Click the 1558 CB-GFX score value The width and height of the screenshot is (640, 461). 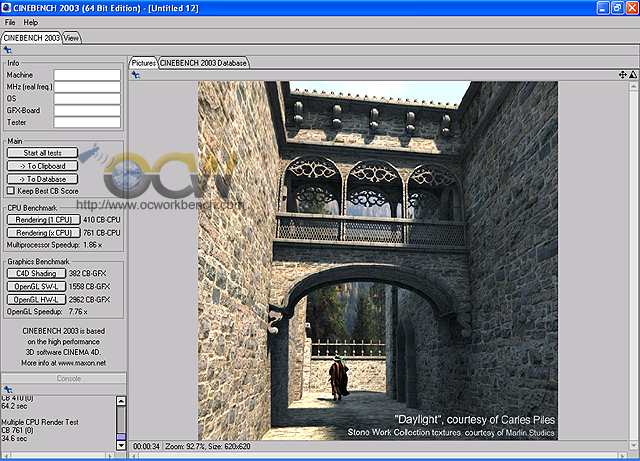click(89, 286)
